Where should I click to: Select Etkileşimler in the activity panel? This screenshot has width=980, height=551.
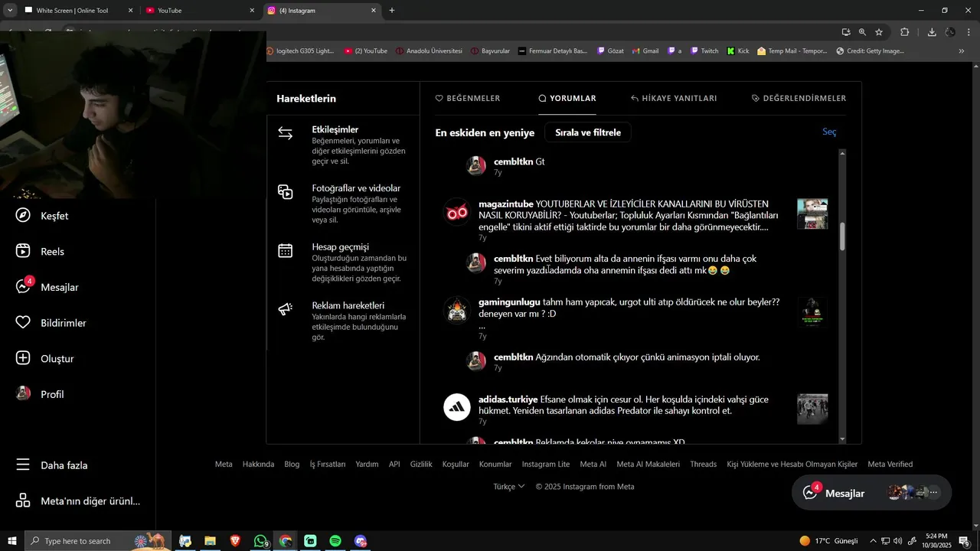click(x=343, y=145)
